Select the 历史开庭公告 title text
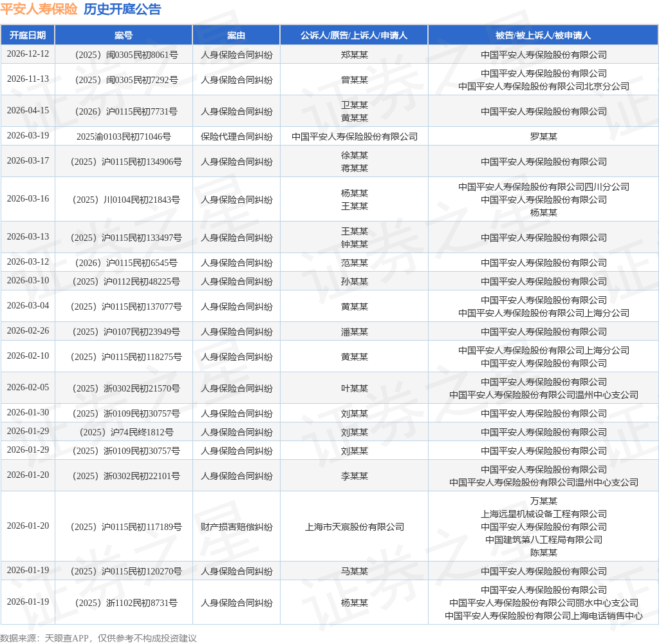 click(122, 9)
